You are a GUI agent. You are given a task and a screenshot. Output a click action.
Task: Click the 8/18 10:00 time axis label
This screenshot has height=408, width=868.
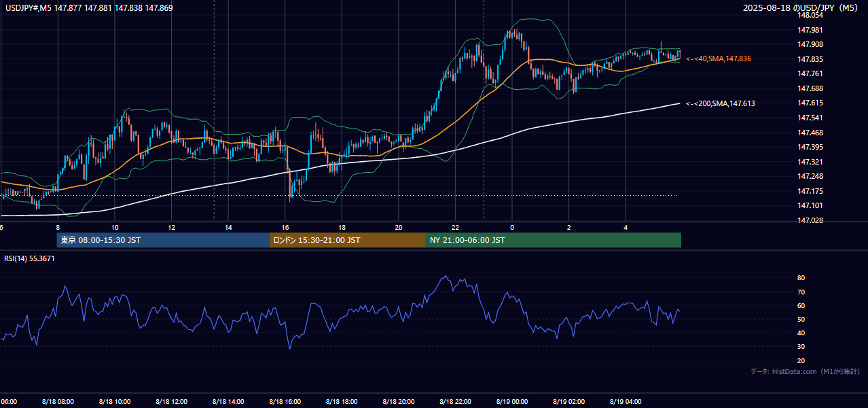pos(115,401)
